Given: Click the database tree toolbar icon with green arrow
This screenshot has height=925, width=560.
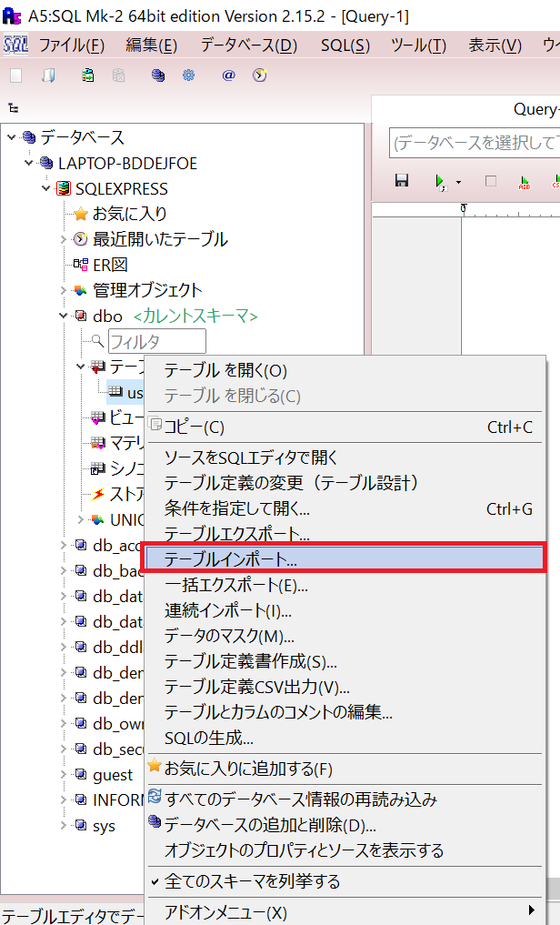Looking at the screenshot, I should [x=88, y=75].
